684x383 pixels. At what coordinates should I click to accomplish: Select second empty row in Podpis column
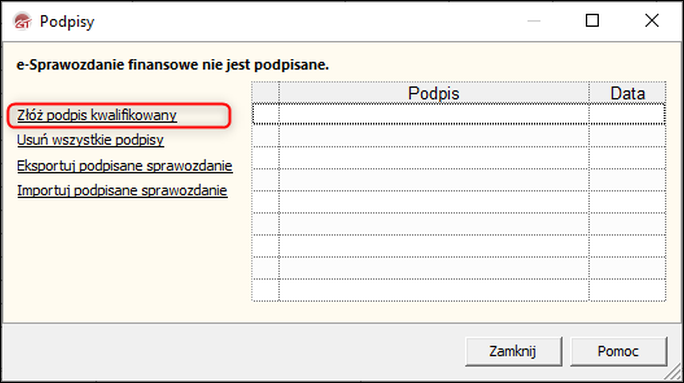click(x=434, y=136)
